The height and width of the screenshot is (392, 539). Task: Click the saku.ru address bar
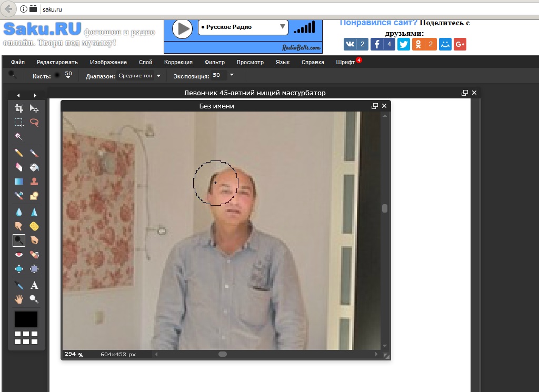[x=289, y=9]
